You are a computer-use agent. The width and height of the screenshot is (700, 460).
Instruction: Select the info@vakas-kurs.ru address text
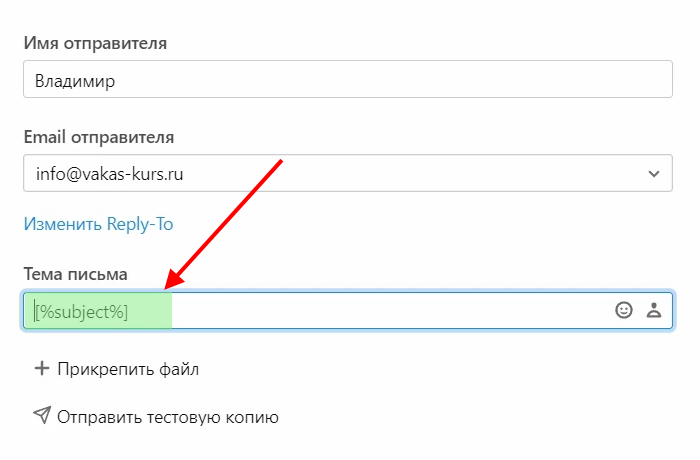110,174
